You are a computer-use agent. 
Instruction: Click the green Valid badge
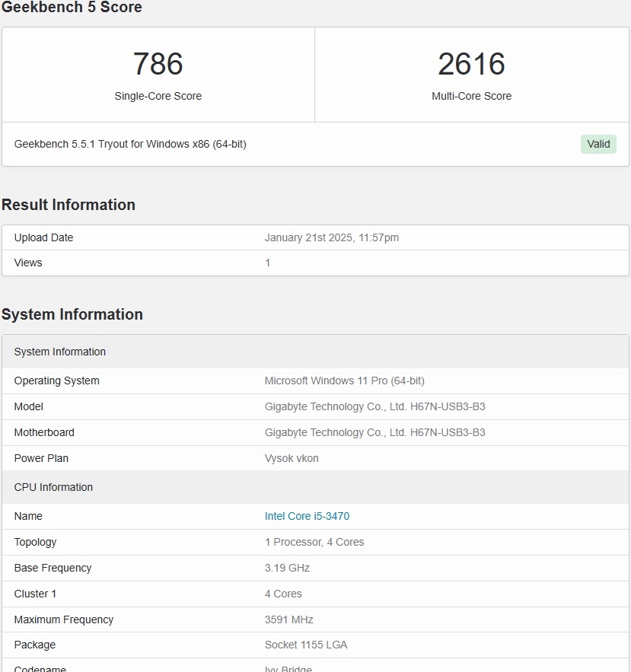pos(598,144)
